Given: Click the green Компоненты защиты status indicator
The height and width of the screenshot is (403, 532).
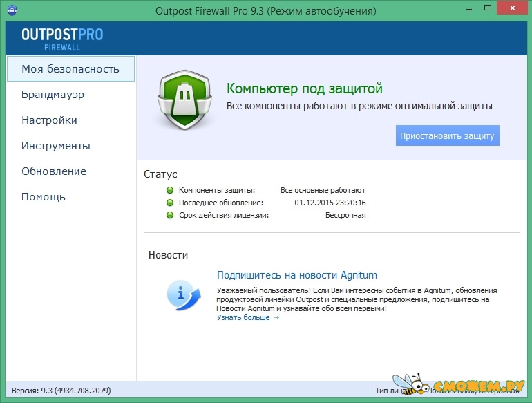Looking at the screenshot, I should point(170,190).
